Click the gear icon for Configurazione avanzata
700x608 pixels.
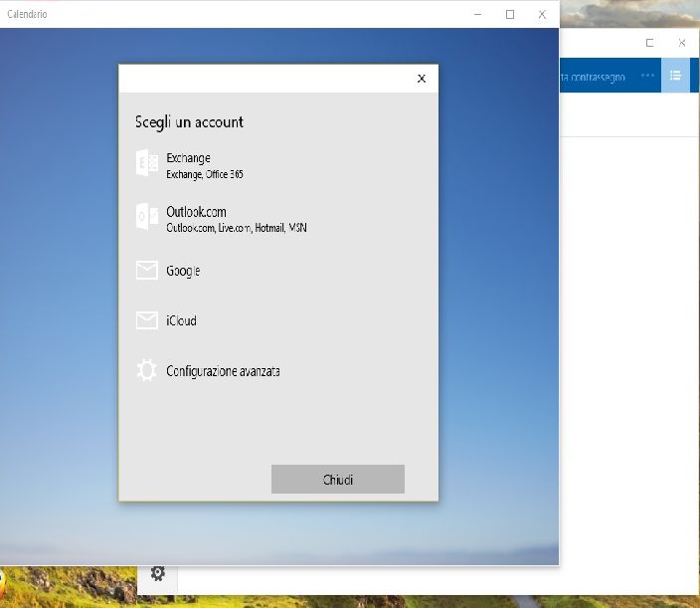tap(146, 371)
